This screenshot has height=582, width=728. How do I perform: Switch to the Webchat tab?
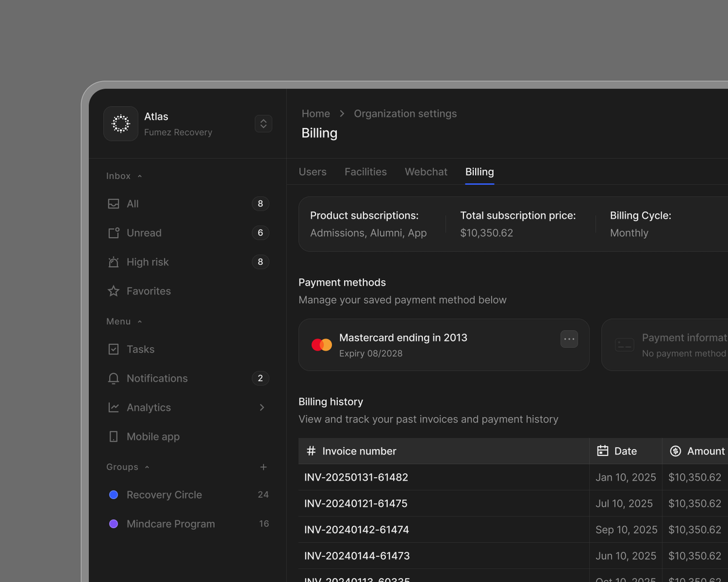[x=426, y=172]
